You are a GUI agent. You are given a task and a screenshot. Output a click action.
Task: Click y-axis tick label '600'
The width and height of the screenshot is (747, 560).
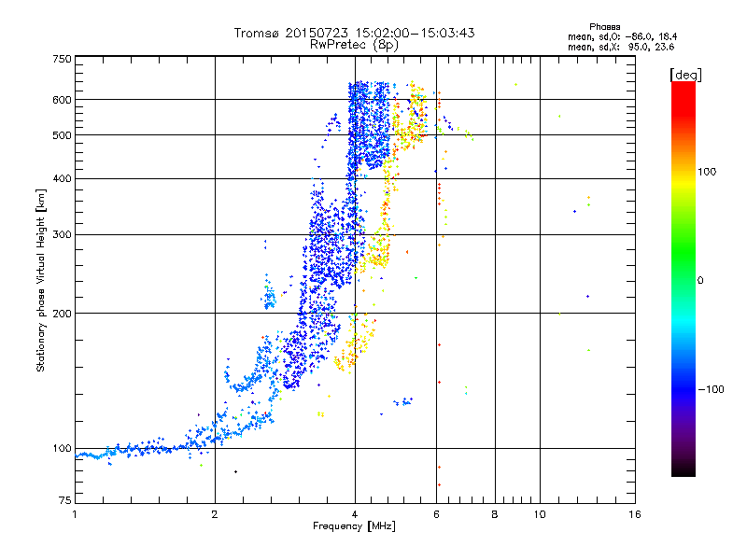62,100
